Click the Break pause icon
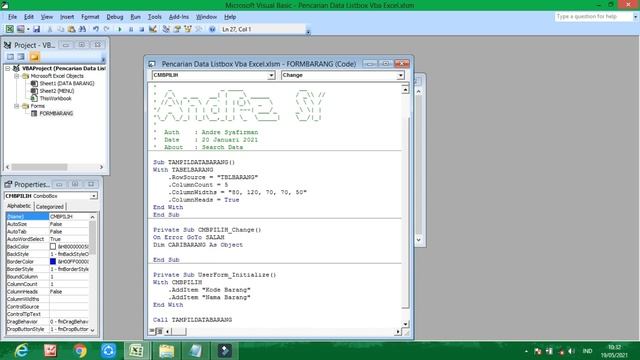Image resolution: width=640 pixels, height=360 pixels. coord(131,29)
